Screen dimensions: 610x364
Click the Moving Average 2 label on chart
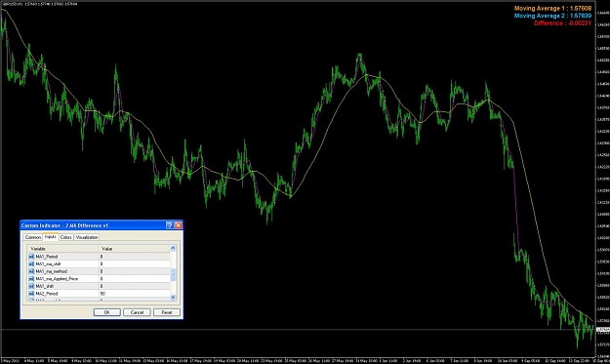pos(552,16)
